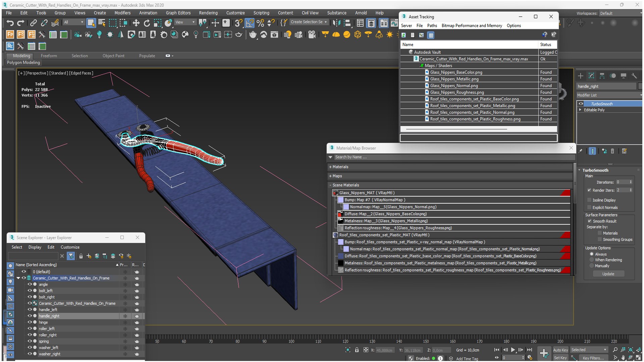The image size is (644, 362).
Task: Select the Select and Link tool
Action: (x=33, y=23)
